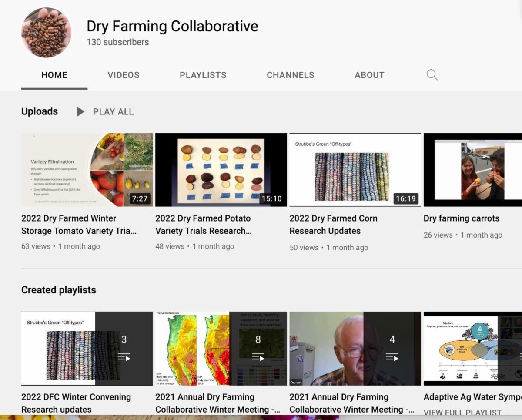
Task: Click the channel search magnifier icon
Action: click(432, 75)
